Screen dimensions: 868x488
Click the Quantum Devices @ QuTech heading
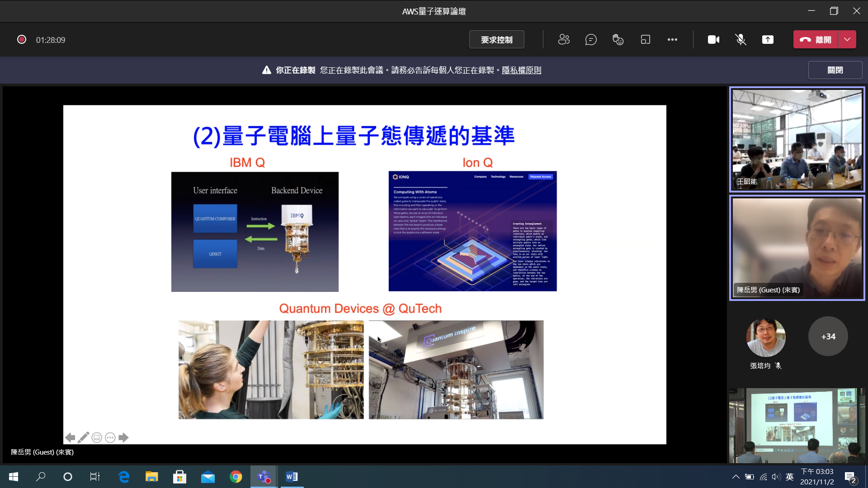(x=360, y=309)
